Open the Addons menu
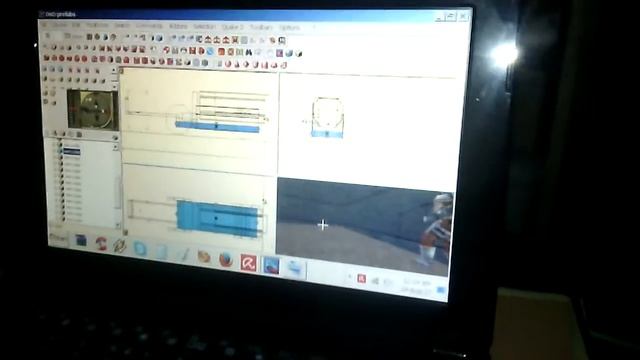The height and width of the screenshot is (360, 640). pyautogui.click(x=178, y=26)
